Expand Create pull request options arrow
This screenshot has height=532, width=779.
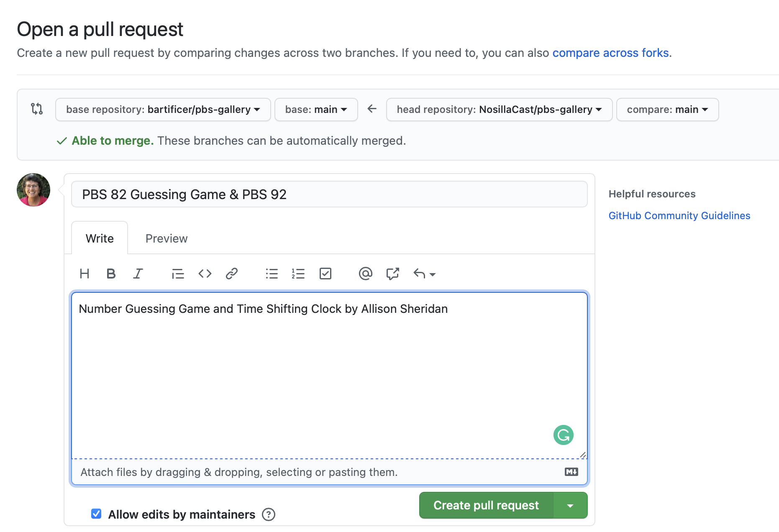pos(570,505)
